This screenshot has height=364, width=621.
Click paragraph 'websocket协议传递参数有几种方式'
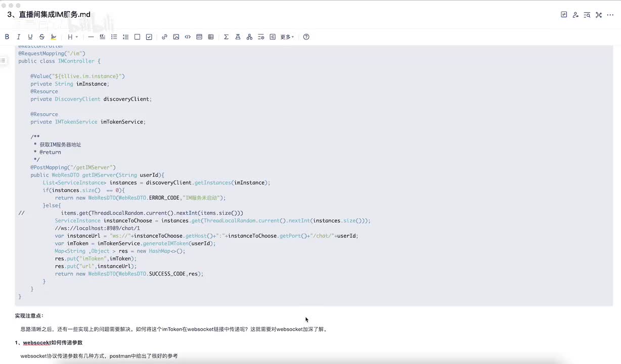(99, 356)
